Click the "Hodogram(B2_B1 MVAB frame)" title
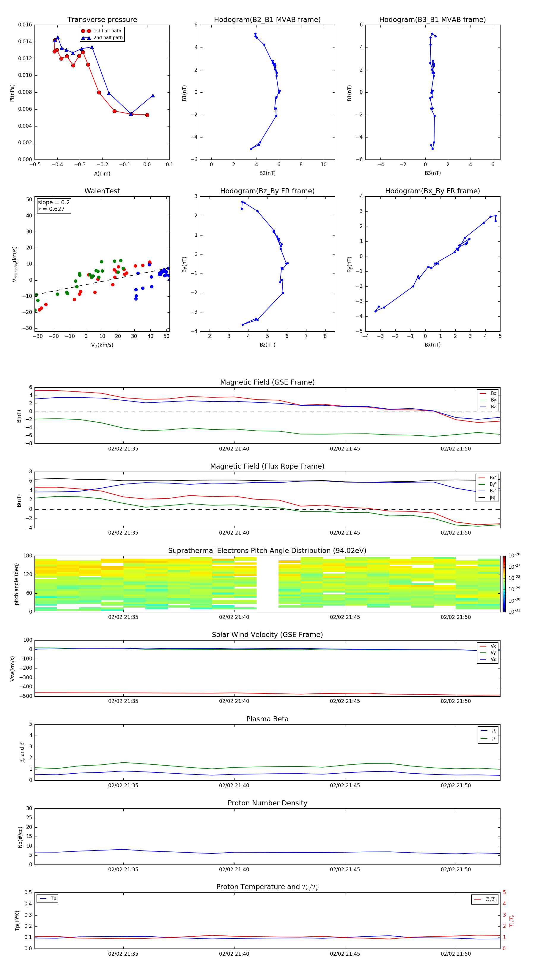535x980 pixels. pos(267,20)
